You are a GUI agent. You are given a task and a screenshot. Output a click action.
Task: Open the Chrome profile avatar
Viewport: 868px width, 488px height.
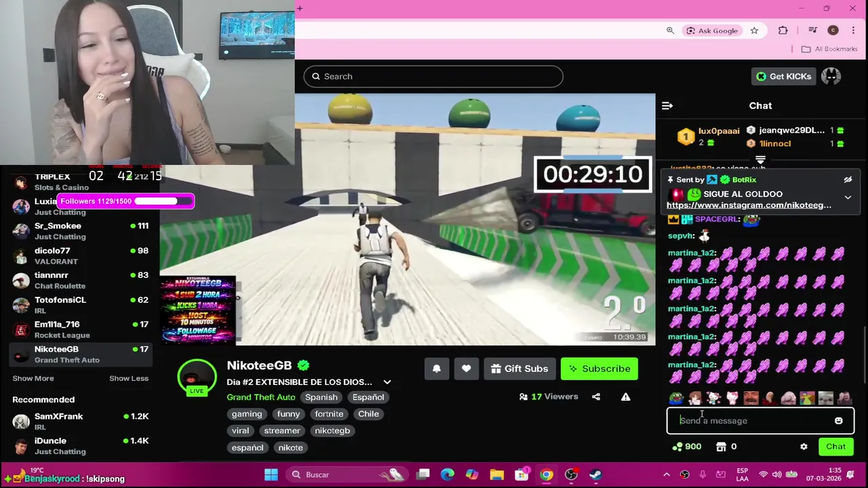[833, 30]
